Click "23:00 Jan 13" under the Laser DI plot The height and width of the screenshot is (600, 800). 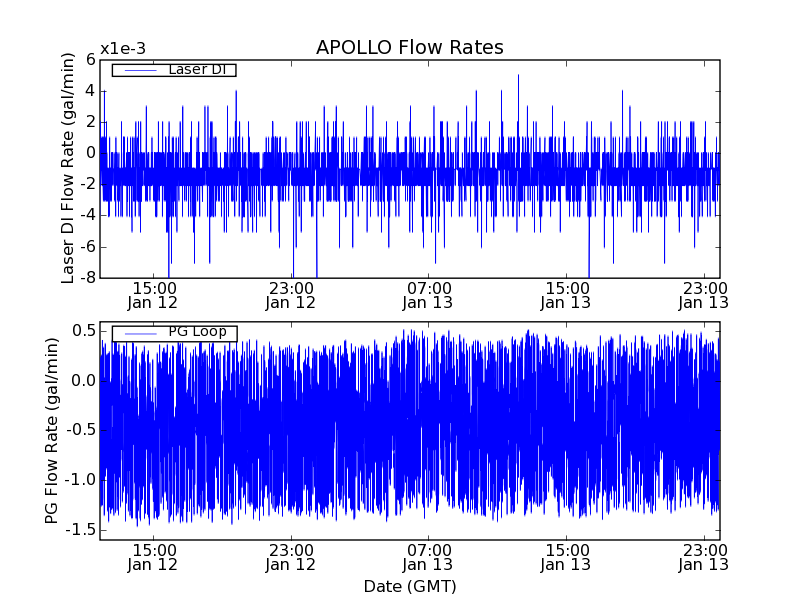[x=704, y=295]
